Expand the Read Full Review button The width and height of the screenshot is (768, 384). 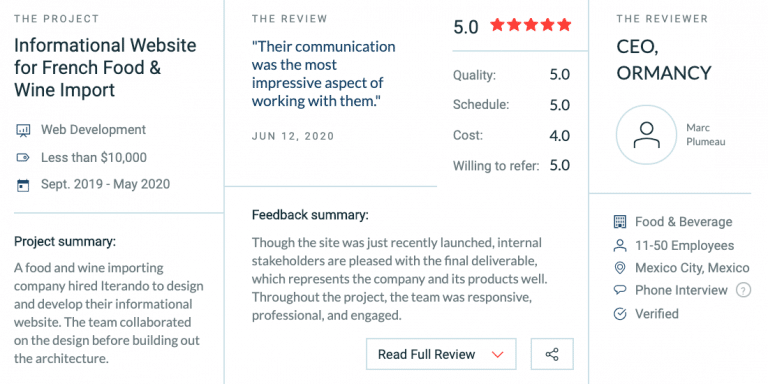(441, 354)
